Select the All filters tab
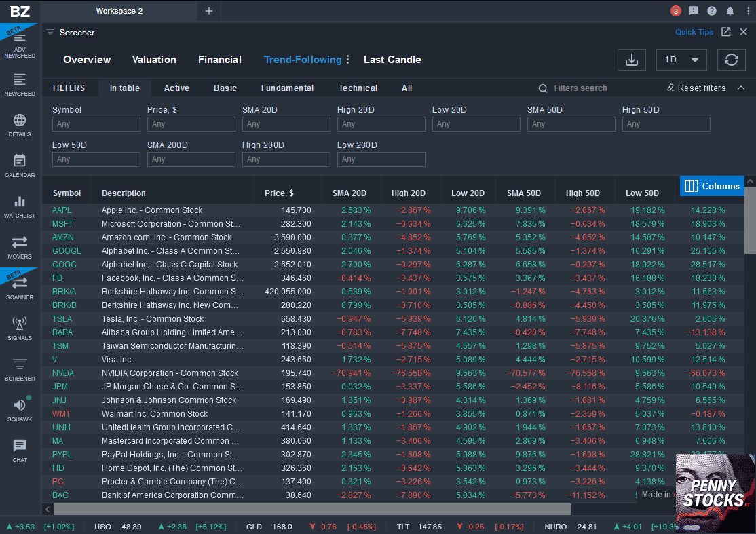 click(x=407, y=88)
